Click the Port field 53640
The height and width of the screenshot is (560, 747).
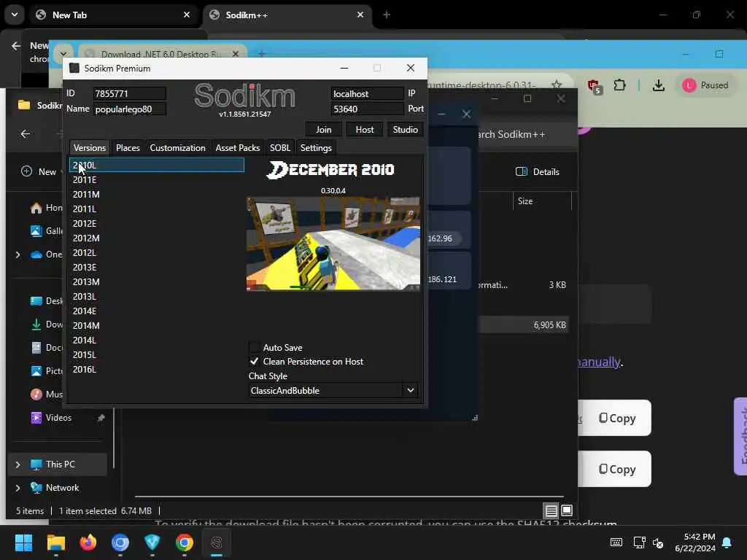(x=367, y=109)
